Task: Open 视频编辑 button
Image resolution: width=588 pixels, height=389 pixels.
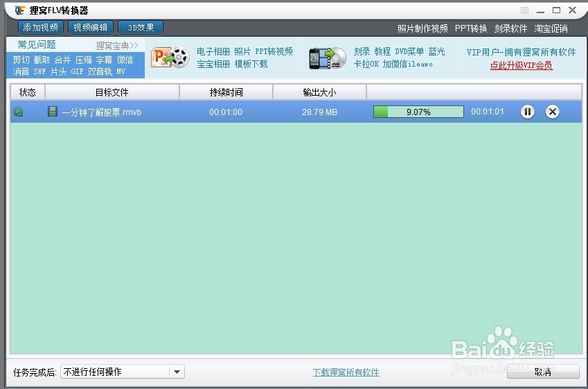Action: pos(90,28)
